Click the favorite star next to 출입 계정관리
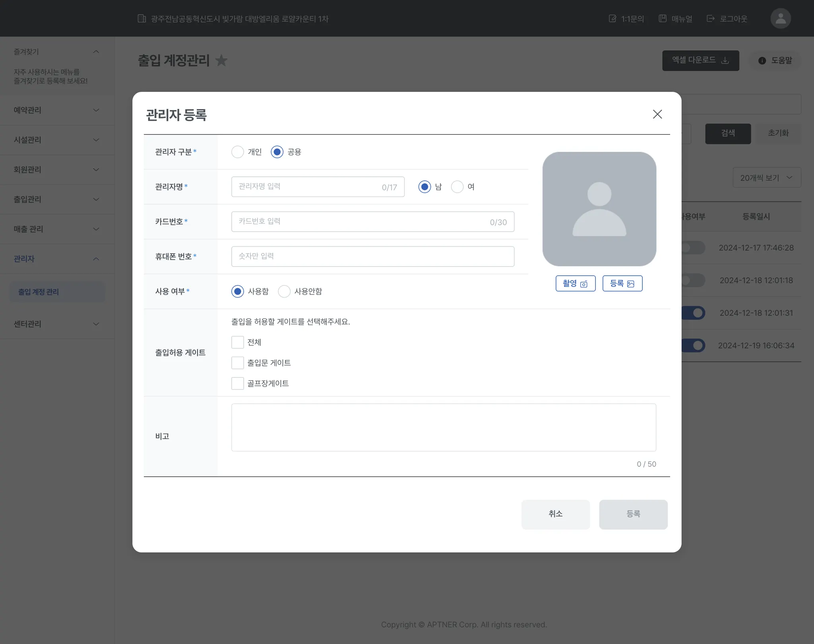The image size is (814, 644). [x=221, y=60]
